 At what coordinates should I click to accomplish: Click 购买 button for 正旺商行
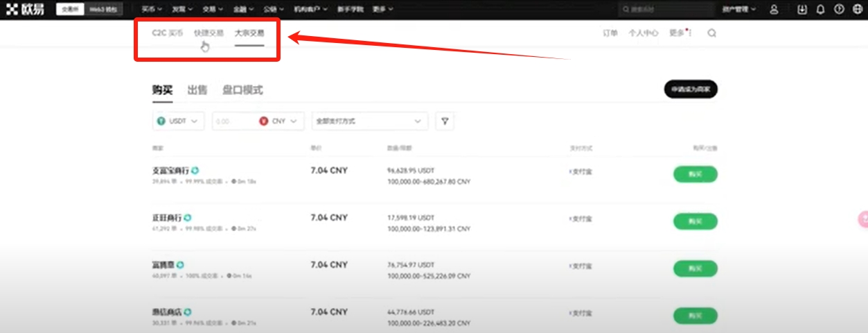coord(696,221)
